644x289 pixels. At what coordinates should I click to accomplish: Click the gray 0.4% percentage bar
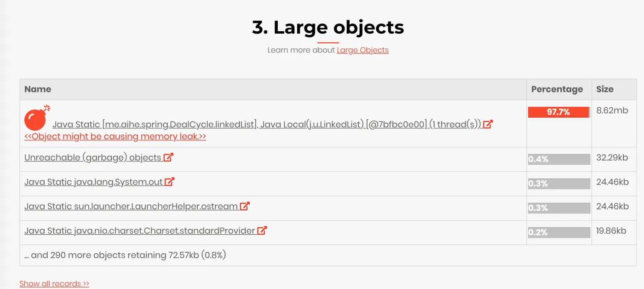tap(559, 159)
